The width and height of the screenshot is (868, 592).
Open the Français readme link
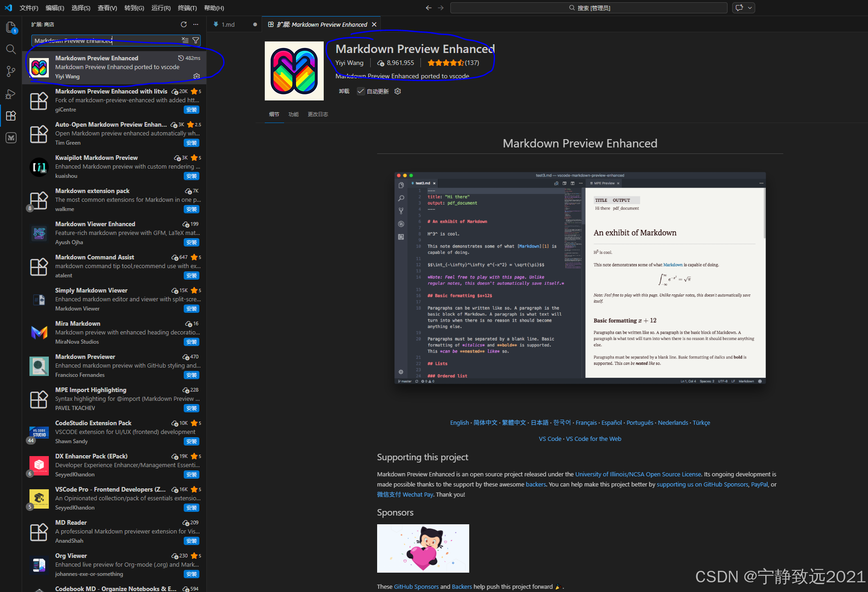(586, 422)
